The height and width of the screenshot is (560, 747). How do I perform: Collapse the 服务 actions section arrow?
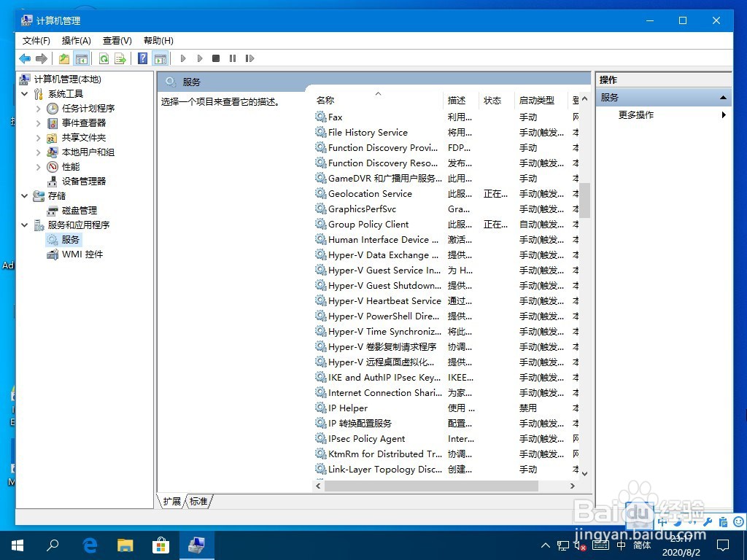[x=723, y=98]
